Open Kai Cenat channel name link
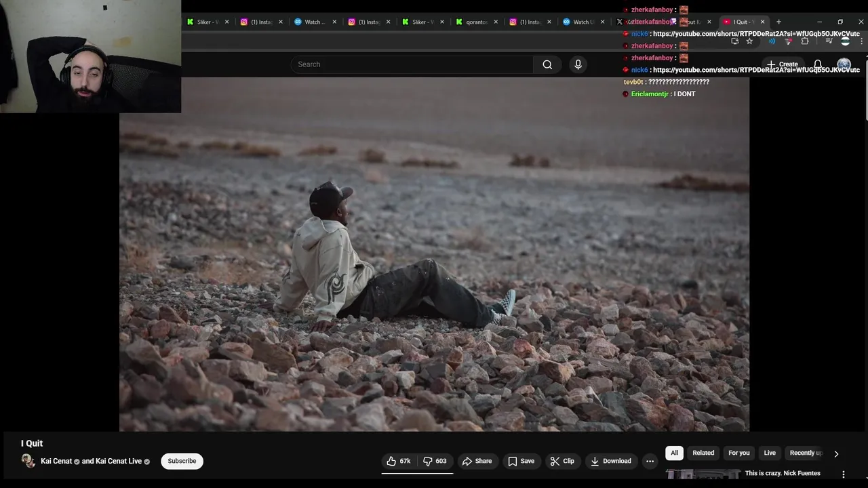Image resolution: width=868 pixels, height=488 pixels. point(56,461)
